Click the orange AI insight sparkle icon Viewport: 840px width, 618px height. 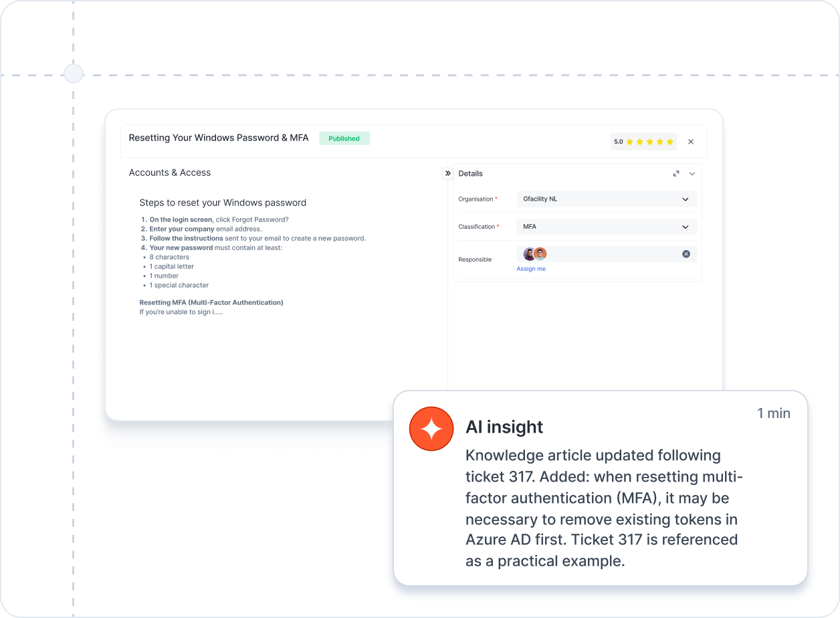(431, 429)
